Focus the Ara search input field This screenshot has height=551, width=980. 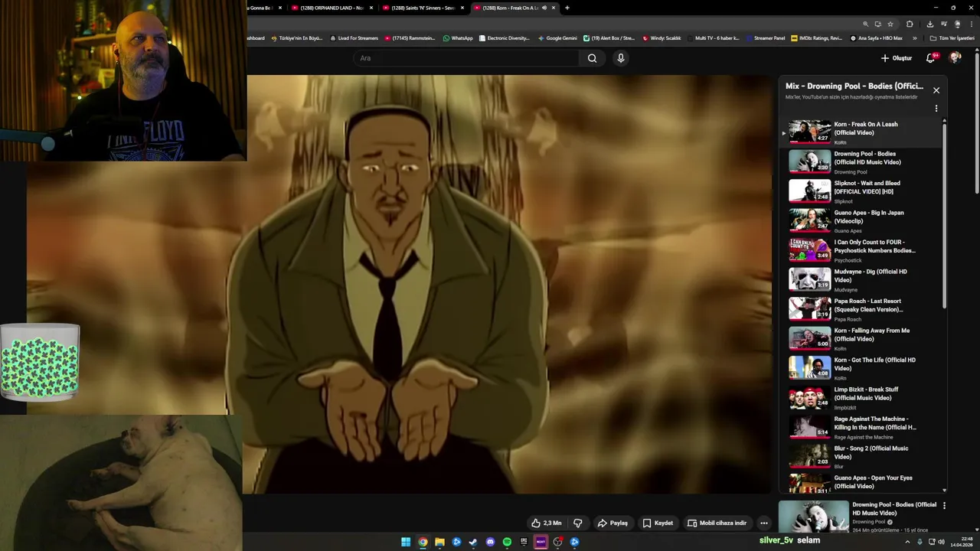pos(467,58)
